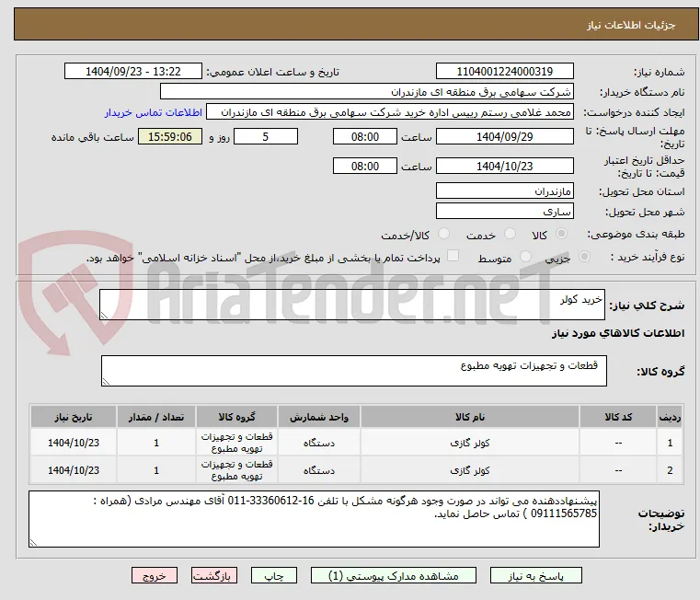The height and width of the screenshot is (600, 700).
Task: Click the deadline date field 1404/09/29
Action: pyautogui.click(x=504, y=136)
